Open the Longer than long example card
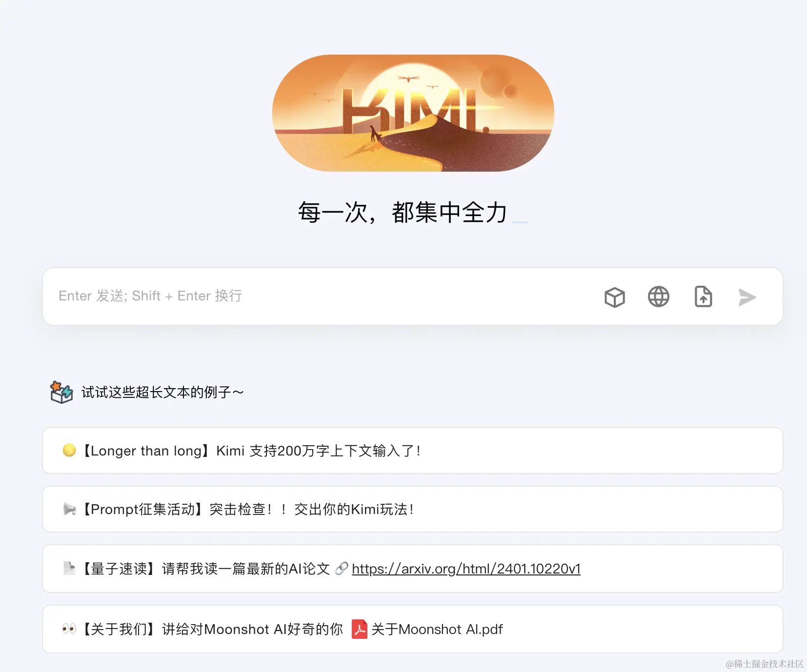 tap(413, 451)
